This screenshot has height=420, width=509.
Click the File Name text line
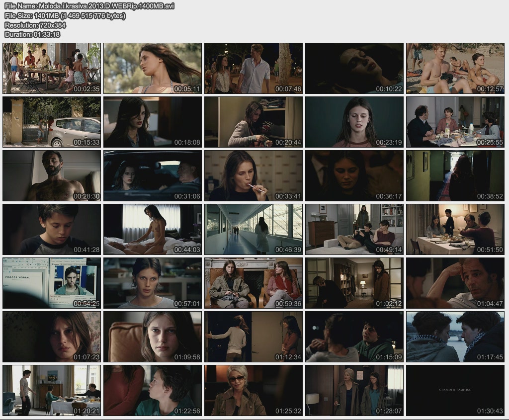pos(89,6)
